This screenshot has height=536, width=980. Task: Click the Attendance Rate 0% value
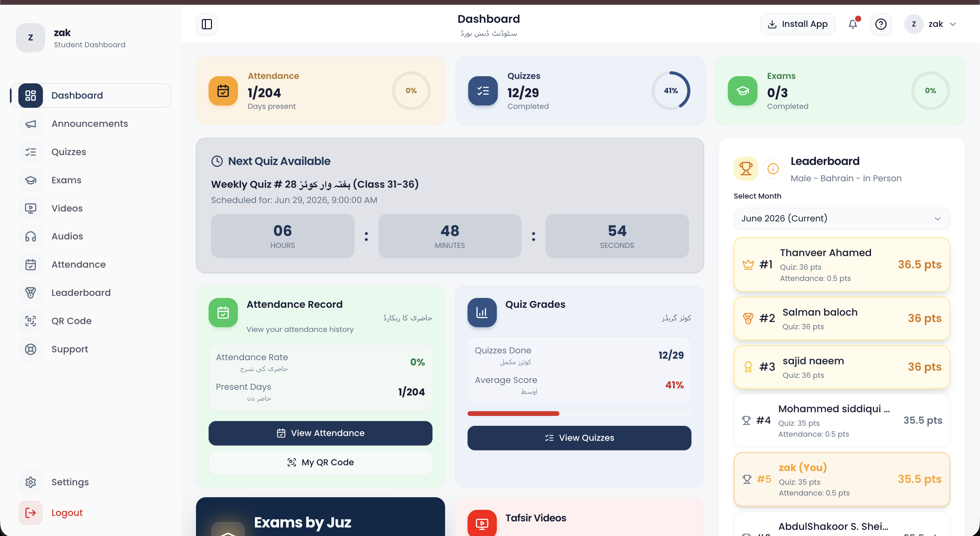[x=417, y=362]
